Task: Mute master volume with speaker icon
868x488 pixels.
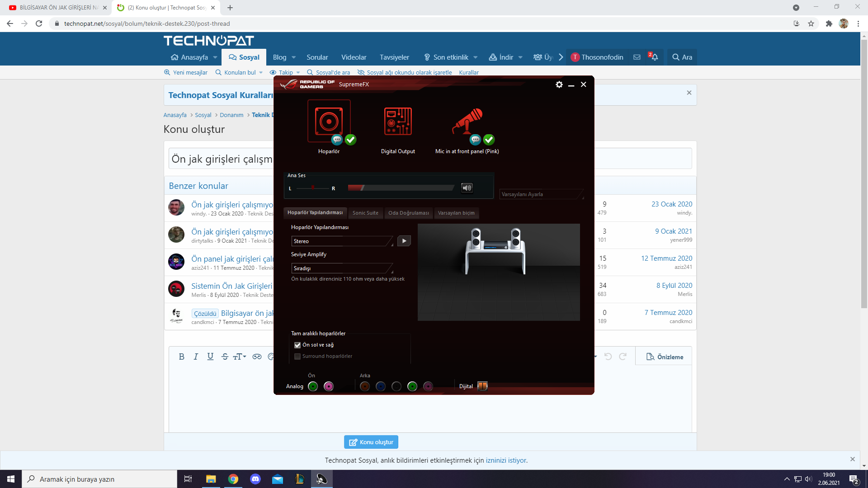Action: (467, 188)
